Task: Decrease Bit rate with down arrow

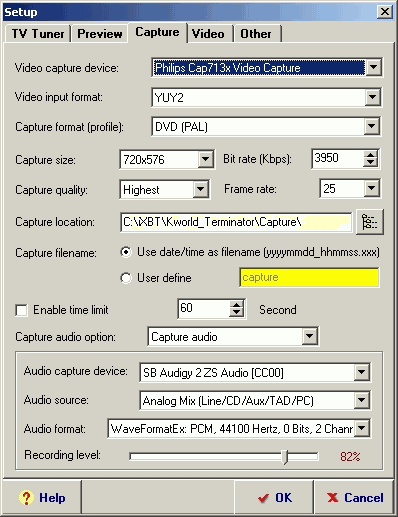Action: pyautogui.click(x=370, y=163)
